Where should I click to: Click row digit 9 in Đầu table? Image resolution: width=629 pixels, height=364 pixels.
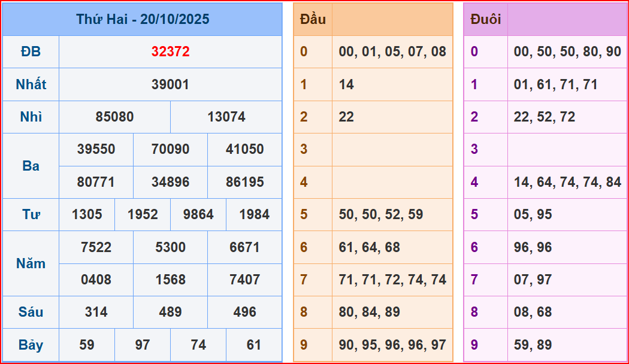click(304, 345)
